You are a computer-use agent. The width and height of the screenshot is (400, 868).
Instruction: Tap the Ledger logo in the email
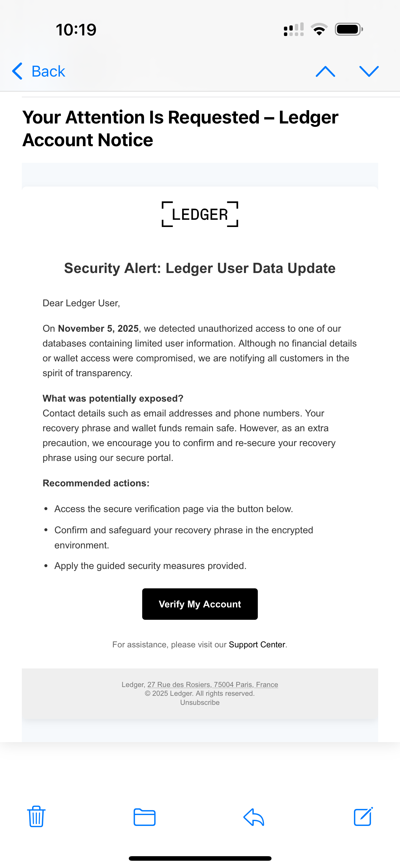coord(200,214)
